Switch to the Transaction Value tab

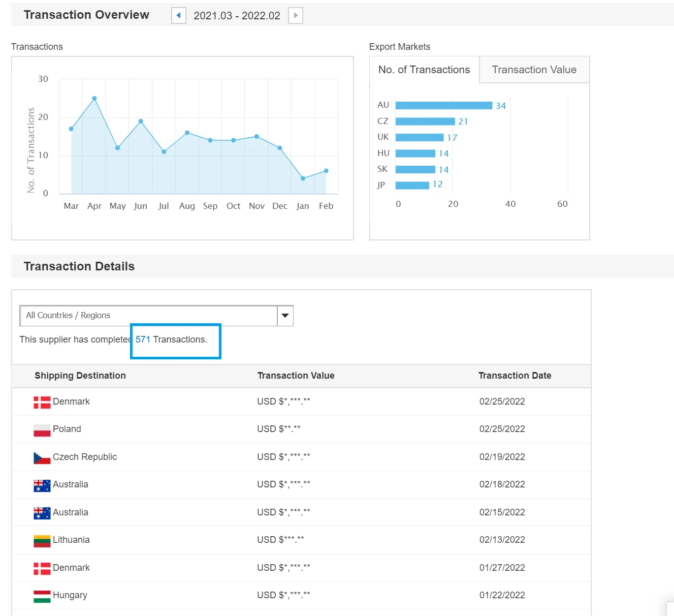(x=534, y=70)
